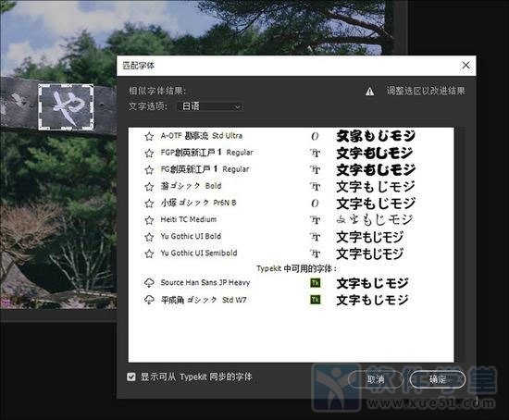
Task: Click TrueType icon beside 游ゴシック Bold
Action: [x=315, y=187]
